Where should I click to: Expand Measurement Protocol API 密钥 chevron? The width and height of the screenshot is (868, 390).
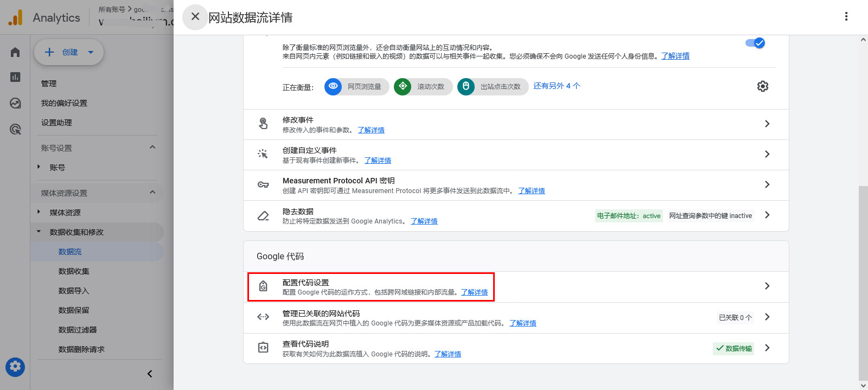[x=767, y=184]
